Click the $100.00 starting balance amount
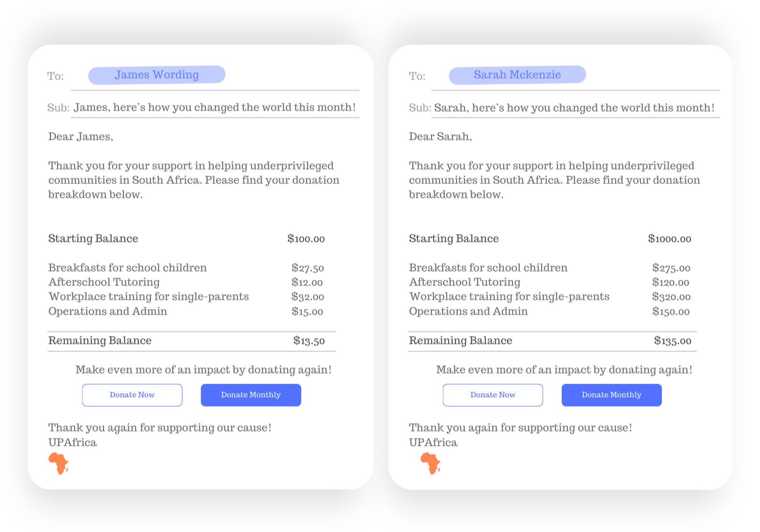760x532 pixels. [x=306, y=238]
